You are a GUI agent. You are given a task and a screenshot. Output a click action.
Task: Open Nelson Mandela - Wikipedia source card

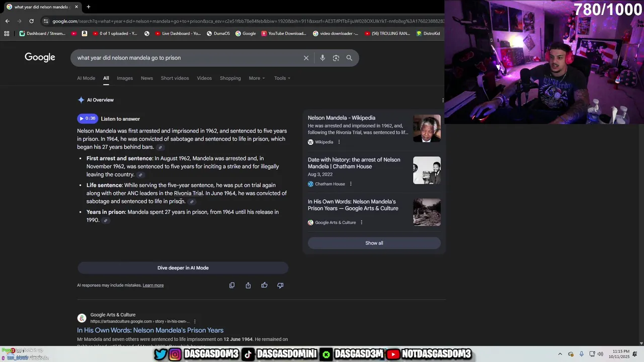coord(342,118)
